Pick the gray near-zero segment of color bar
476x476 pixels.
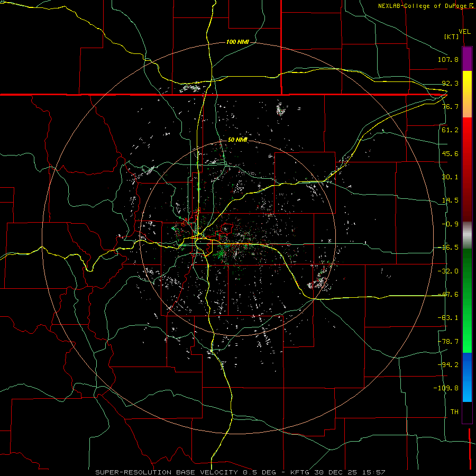point(467,235)
